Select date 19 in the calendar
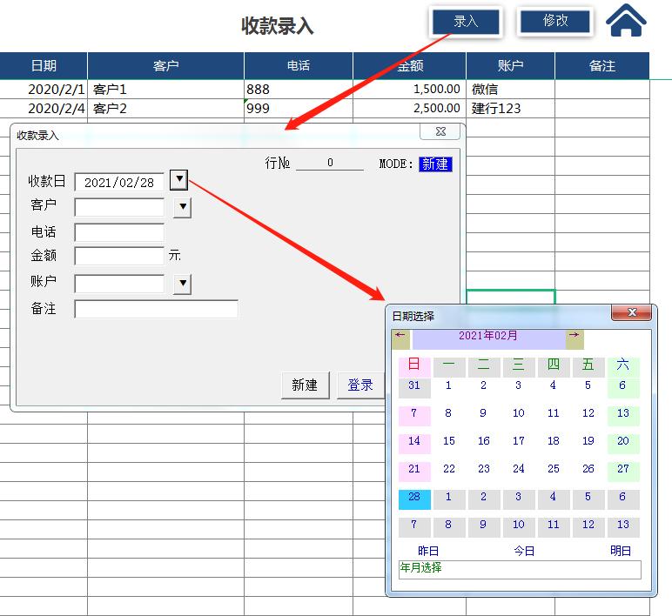 pyautogui.click(x=588, y=444)
